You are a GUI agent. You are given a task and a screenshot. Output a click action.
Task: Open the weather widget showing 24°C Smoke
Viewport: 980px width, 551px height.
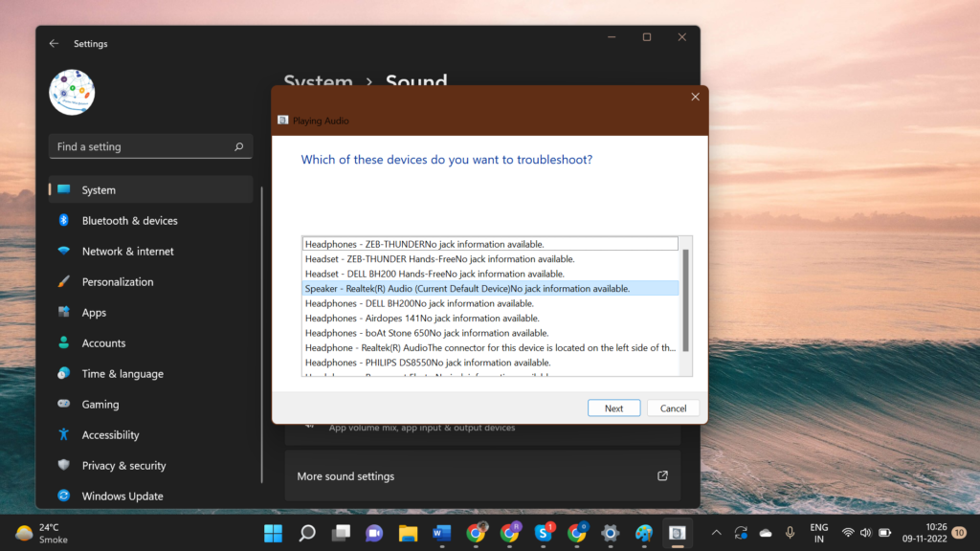point(41,534)
